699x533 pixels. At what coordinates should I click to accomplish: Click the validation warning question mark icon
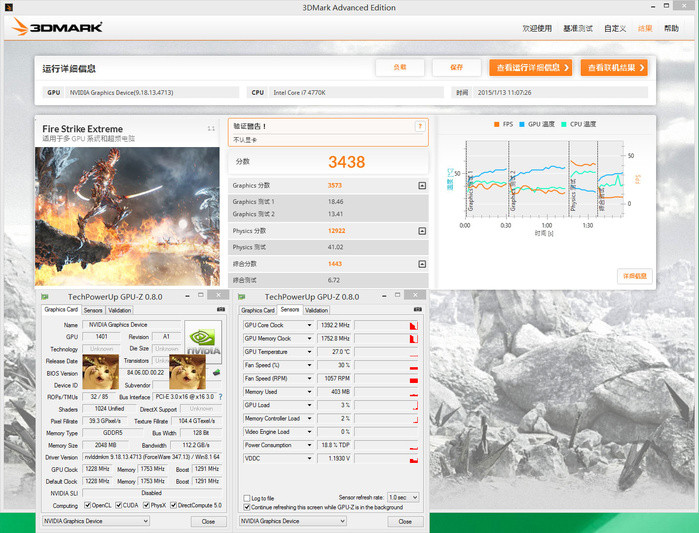pos(420,126)
